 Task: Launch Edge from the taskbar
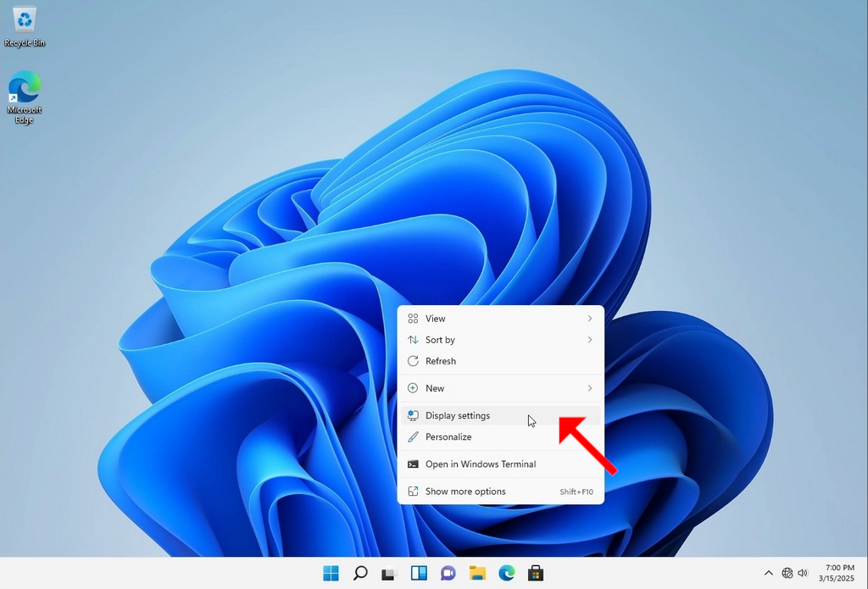click(x=507, y=573)
